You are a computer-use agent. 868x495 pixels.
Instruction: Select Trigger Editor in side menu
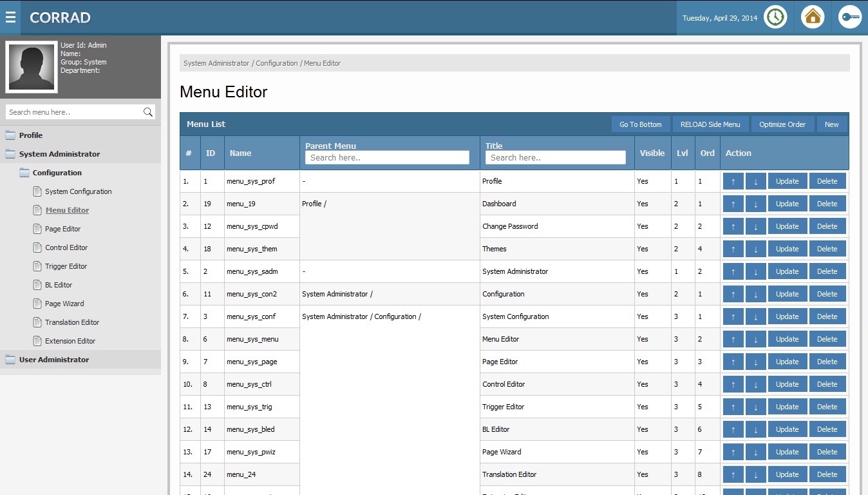[66, 266]
